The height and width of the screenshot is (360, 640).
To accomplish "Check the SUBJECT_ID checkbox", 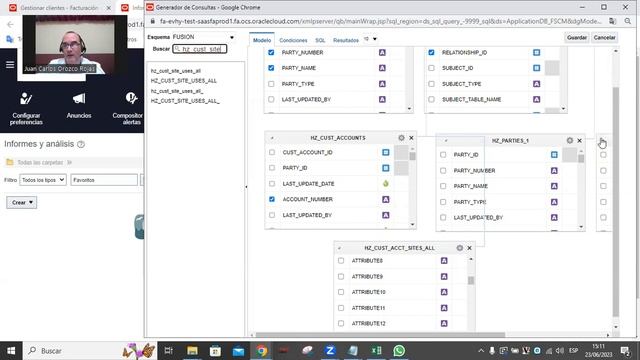I will [x=431, y=68].
